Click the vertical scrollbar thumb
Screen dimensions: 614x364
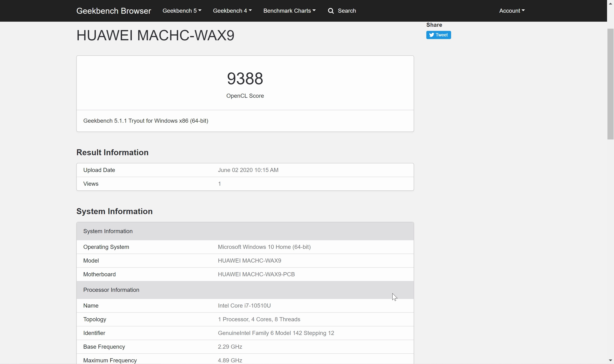click(610, 84)
